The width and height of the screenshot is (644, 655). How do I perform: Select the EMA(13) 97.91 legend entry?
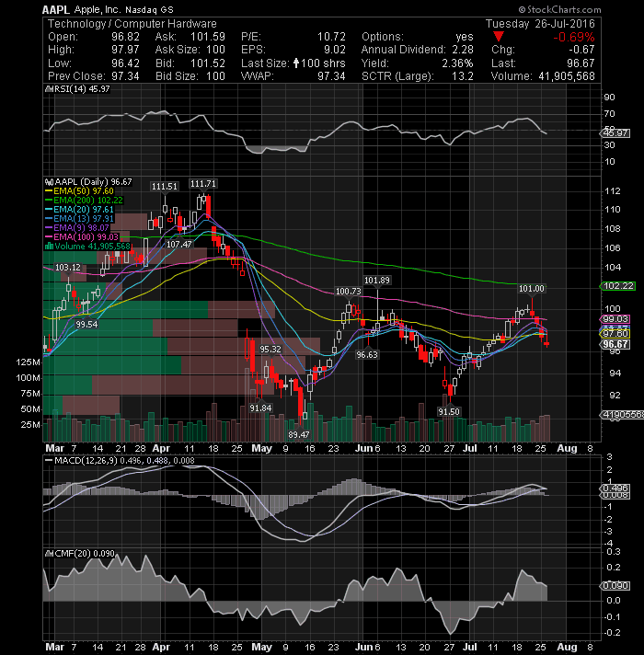click(x=79, y=218)
